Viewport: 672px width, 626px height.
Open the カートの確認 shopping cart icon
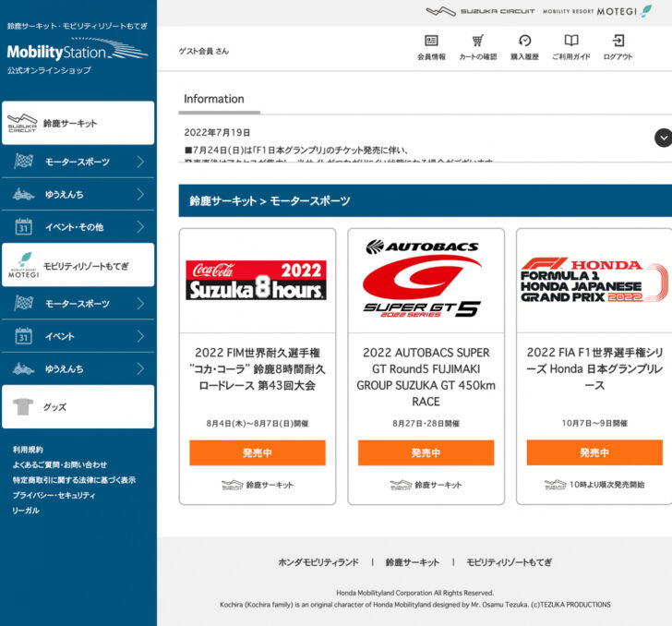click(478, 41)
